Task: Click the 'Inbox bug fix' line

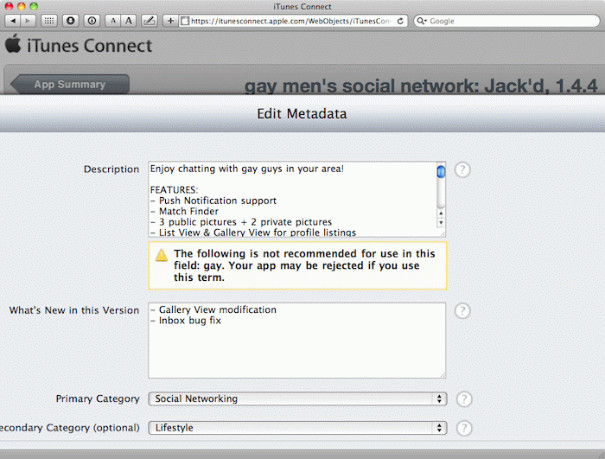Action: point(186,321)
